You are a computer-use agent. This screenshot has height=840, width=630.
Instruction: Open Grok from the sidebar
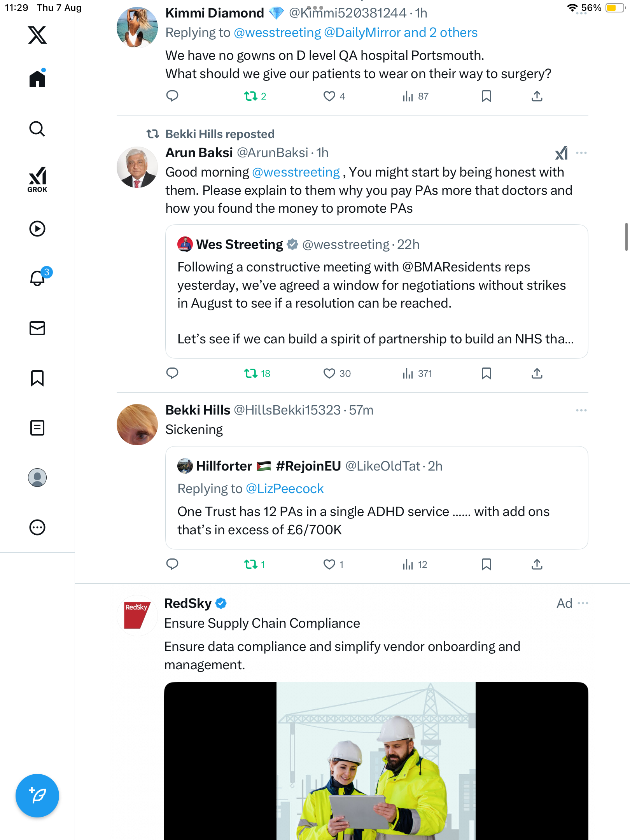(x=37, y=179)
